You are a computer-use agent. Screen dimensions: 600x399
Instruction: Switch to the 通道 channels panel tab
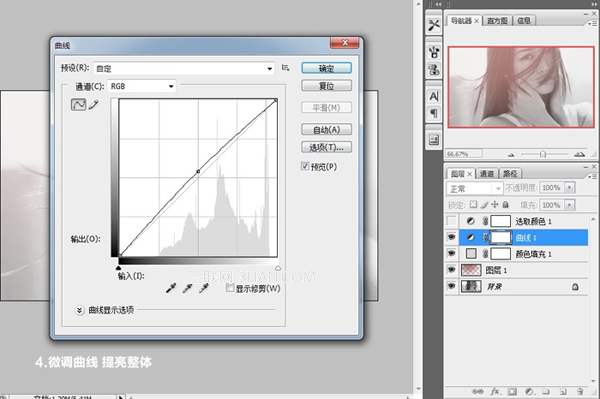487,174
